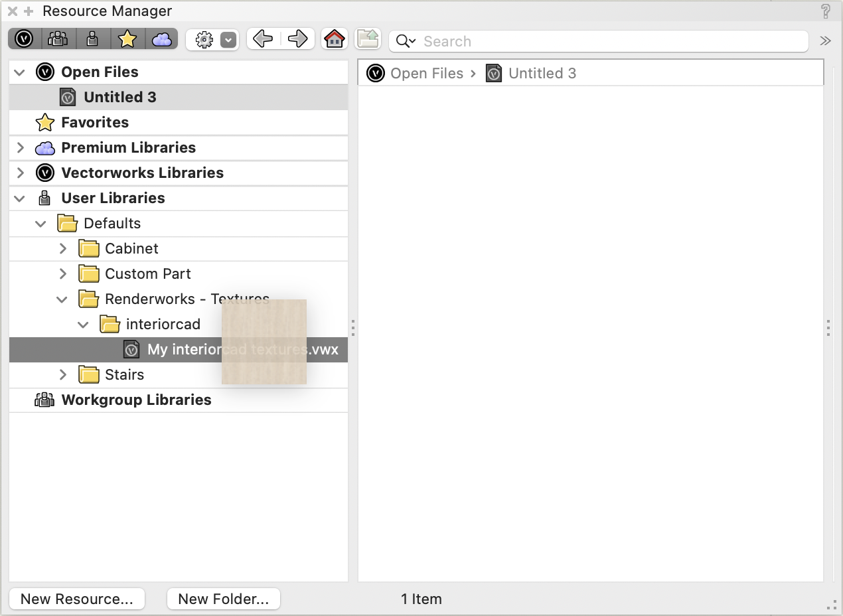This screenshot has width=843, height=616.
Task: Click Untitled 3 in the breadcrumb path
Action: pyautogui.click(x=542, y=73)
